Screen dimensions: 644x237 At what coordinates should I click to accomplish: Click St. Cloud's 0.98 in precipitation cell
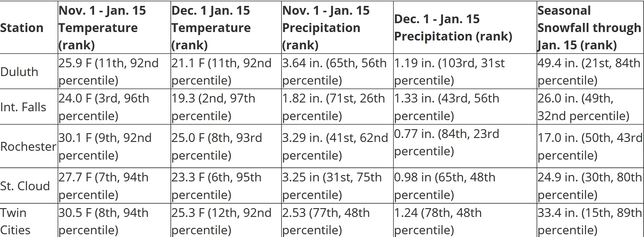[444, 186]
